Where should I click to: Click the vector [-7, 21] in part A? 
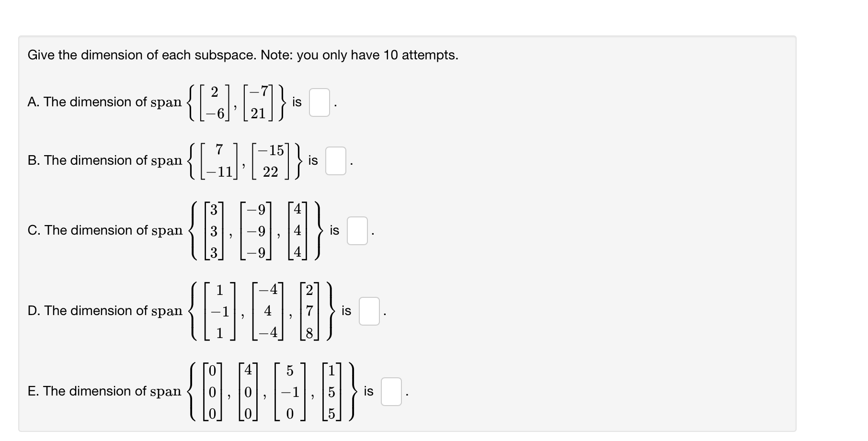pos(259,102)
